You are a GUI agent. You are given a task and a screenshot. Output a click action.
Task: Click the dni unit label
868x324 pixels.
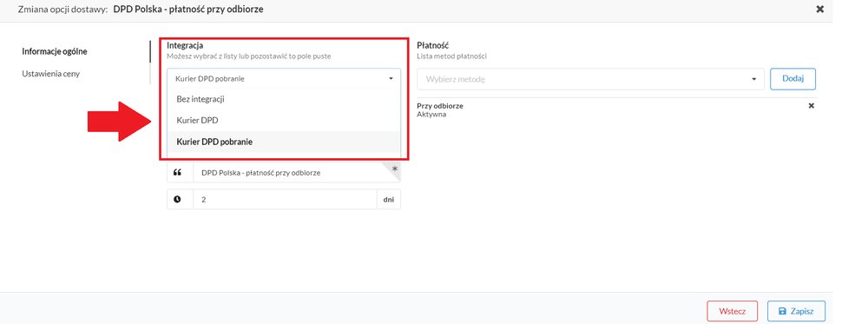point(389,200)
